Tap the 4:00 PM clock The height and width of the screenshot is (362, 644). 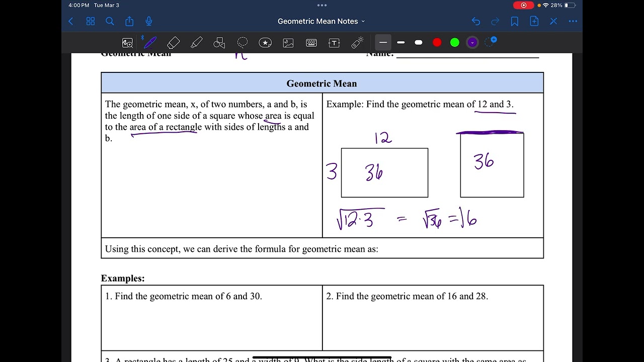click(x=79, y=5)
